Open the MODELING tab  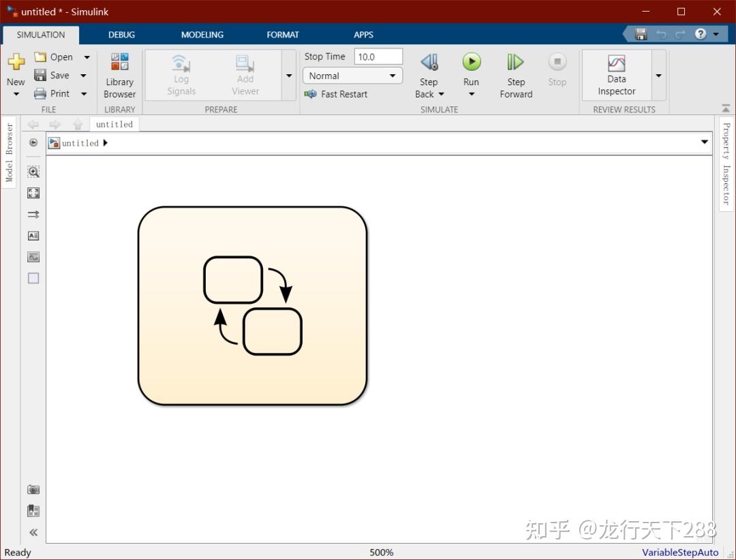202,34
